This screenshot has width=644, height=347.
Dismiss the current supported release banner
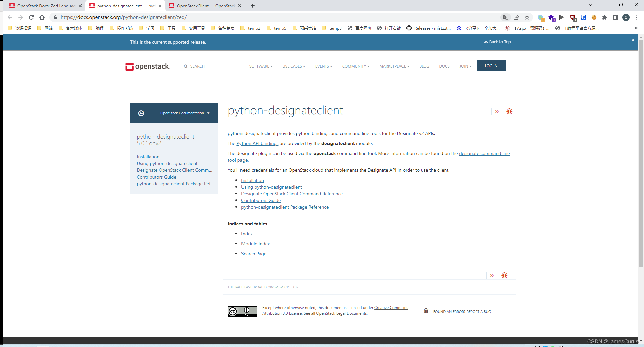(x=633, y=40)
